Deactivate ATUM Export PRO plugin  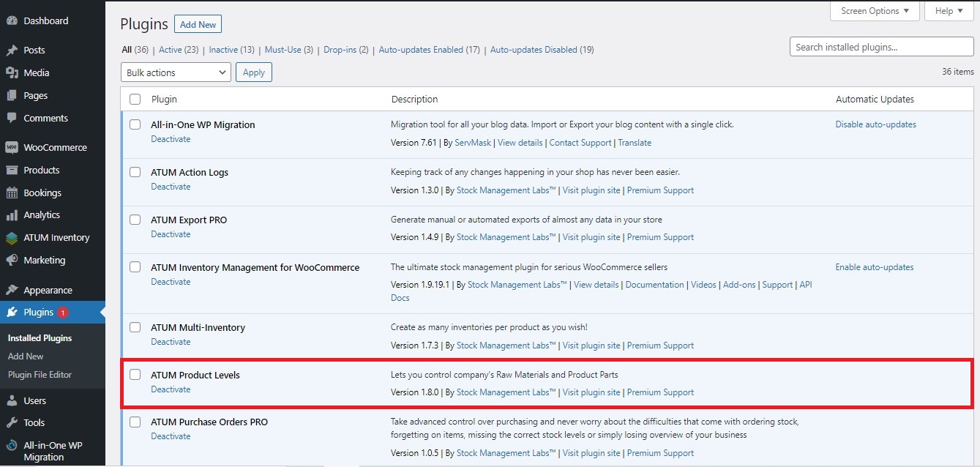coord(171,234)
